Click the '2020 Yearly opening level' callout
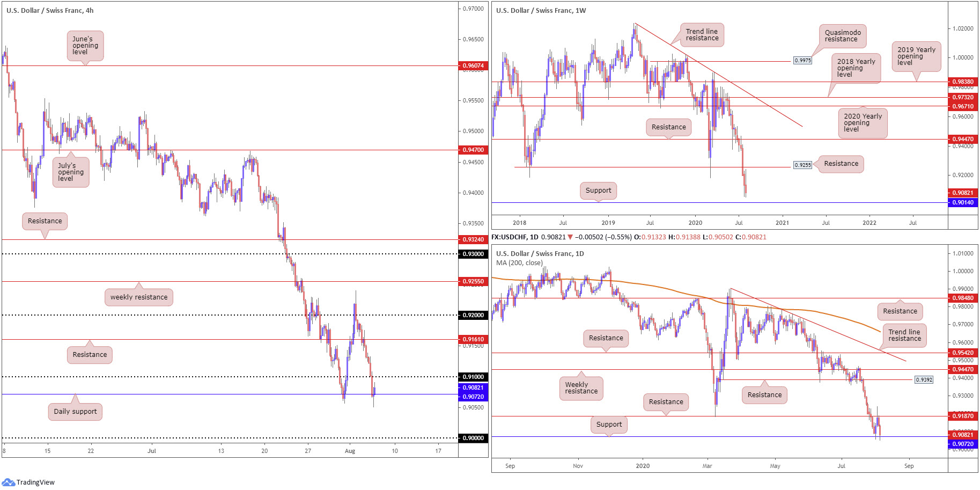The width and height of the screenshot is (980, 490). pyautogui.click(x=863, y=123)
